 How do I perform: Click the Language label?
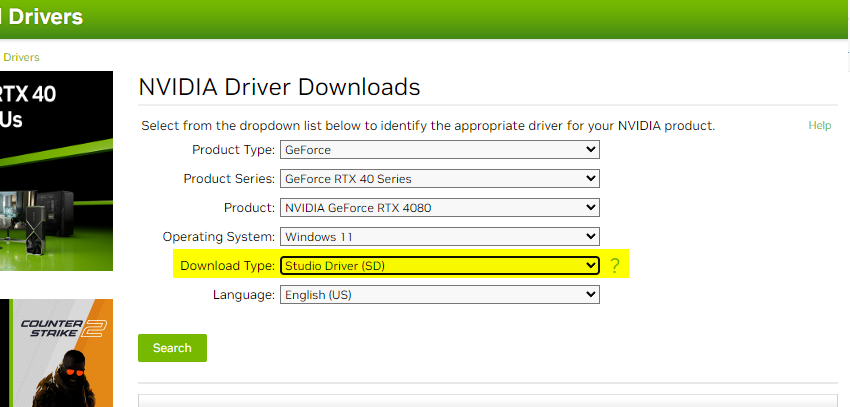(x=244, y=295)
